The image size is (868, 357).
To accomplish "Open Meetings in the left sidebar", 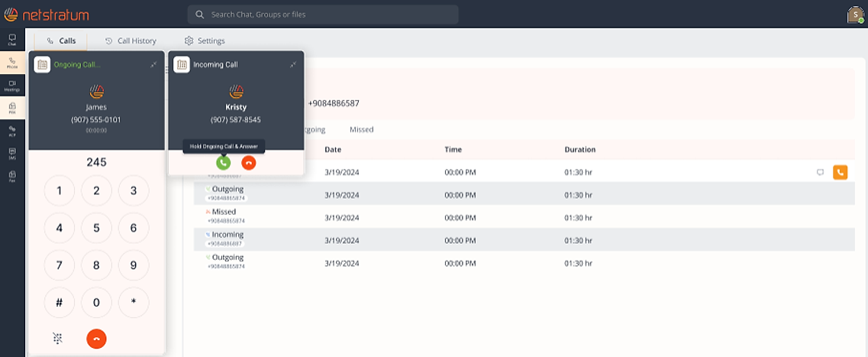I will click(12, 86).
